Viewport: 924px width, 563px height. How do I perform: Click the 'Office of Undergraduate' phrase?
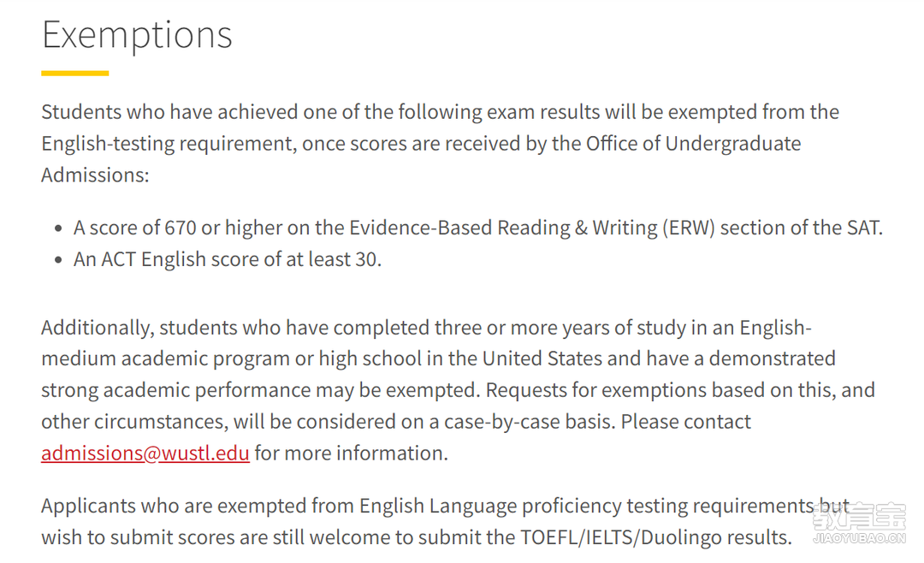pos(693,143)
